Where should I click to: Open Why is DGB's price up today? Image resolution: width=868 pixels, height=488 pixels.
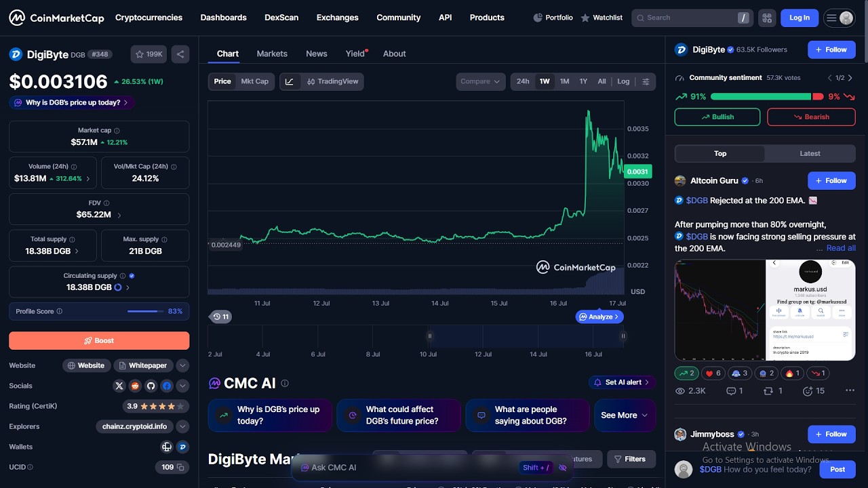(x=72, y=102)
